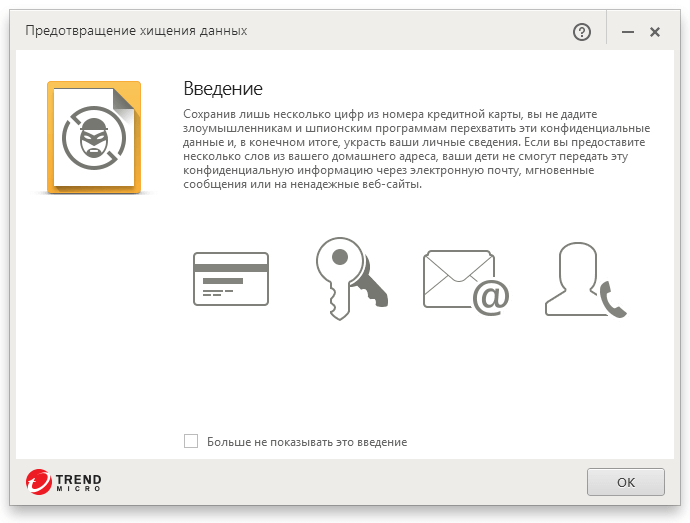Click the 'Введение' heading
This screenshot has width=690, height=523.
223,89
